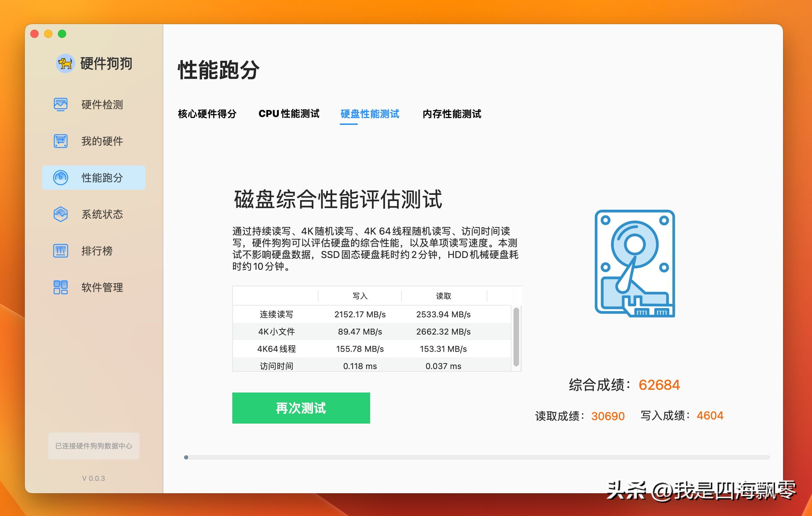Click the 软件管理 grid icon
Screen dimensions: 812x516
[61, 287]
